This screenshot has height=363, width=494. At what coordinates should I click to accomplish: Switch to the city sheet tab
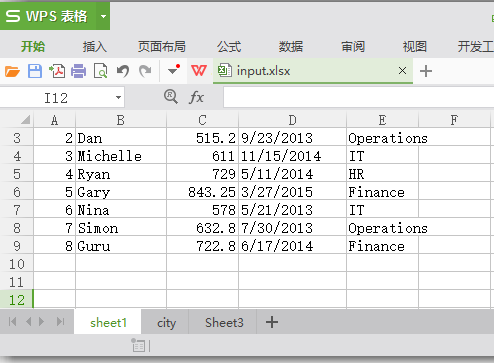click(x=166, y=323)
